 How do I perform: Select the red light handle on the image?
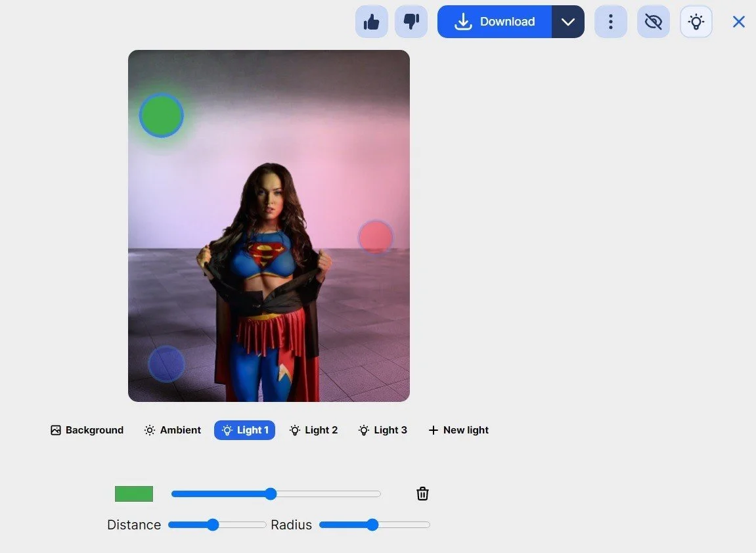coord(376,236)
